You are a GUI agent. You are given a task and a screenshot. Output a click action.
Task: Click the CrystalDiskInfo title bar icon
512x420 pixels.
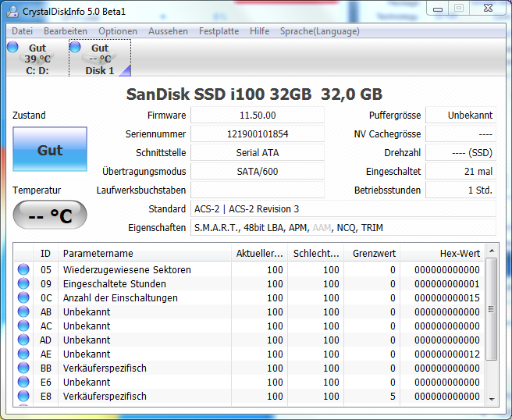click(x=12, y=12)
